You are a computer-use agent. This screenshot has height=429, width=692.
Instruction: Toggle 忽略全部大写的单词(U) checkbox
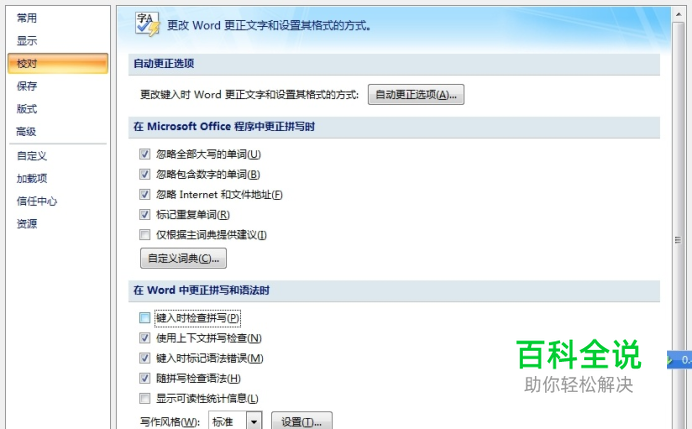pos(145,154)
